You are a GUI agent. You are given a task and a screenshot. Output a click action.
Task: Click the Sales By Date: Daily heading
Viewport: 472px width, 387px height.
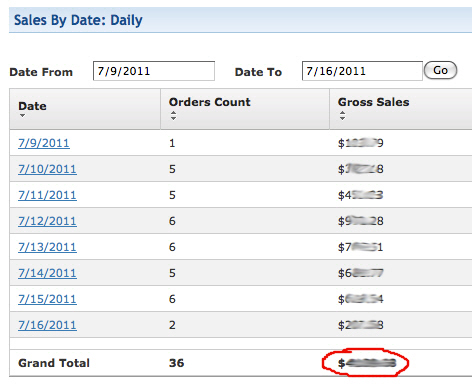tap(78, 20)
